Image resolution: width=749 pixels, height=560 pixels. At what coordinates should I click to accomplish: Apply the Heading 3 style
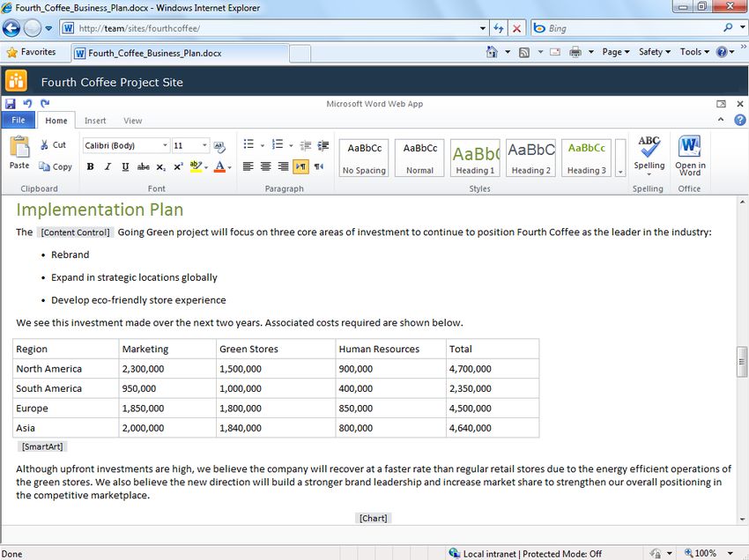coord(587,158)
